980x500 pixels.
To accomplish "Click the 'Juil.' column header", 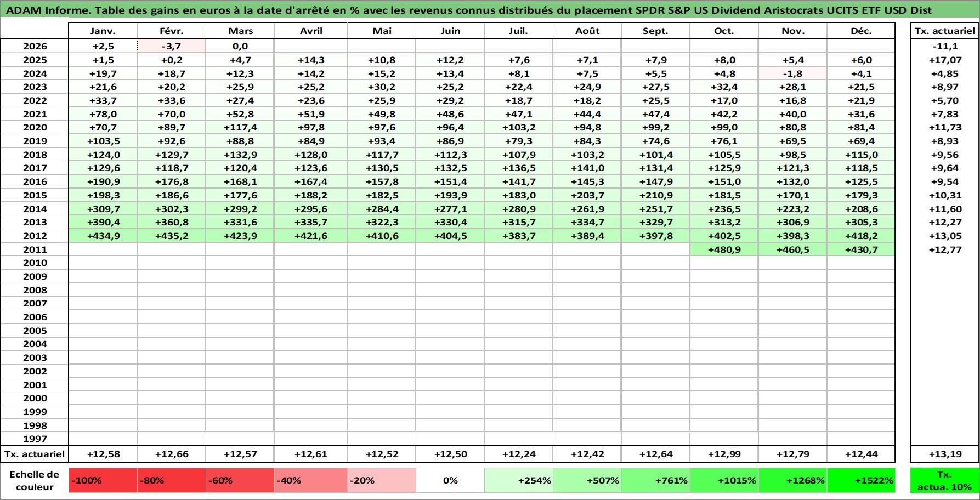I will coord(519,31).
